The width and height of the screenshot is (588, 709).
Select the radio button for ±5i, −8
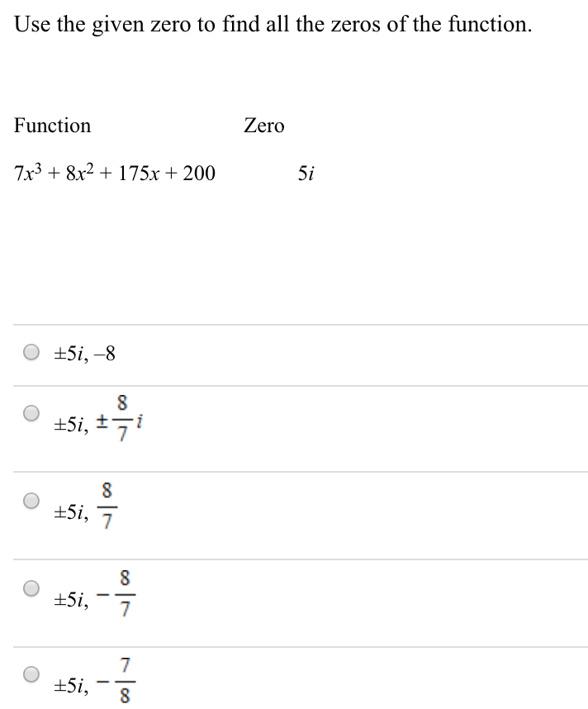point(31,352)
